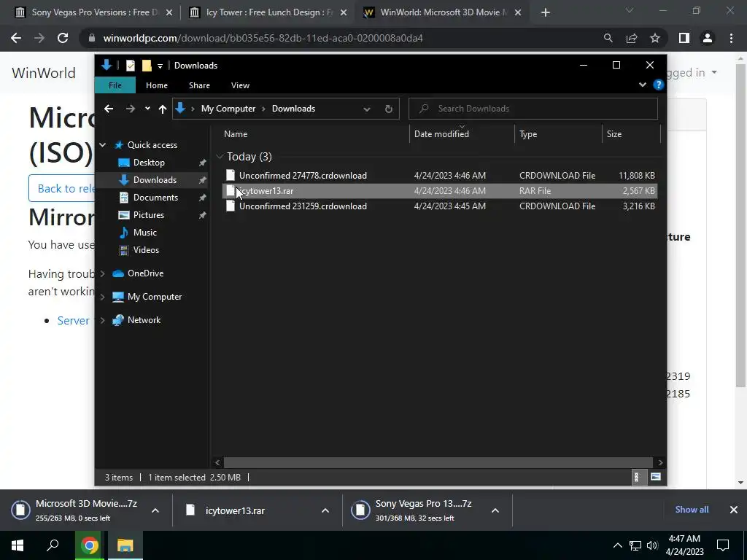Open Pictures in Quick access
The width and height of the screenshot is (747, 560).
coord(149,215)
